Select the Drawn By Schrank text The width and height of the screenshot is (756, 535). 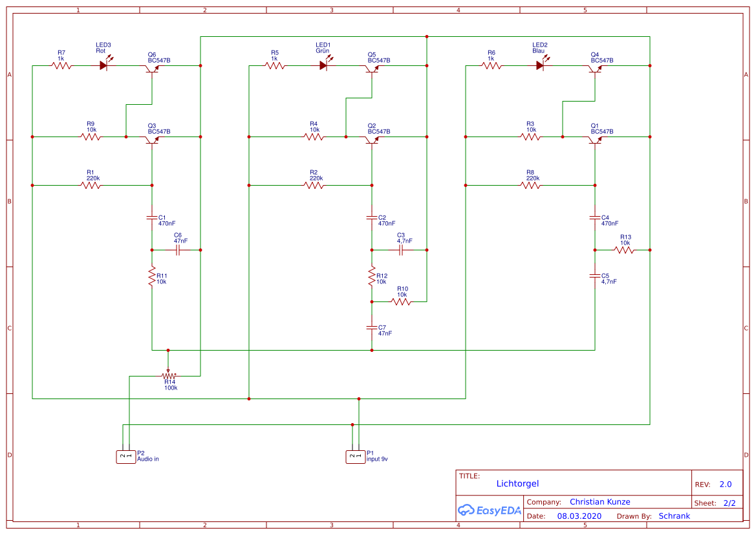click(x=674, y=516)
